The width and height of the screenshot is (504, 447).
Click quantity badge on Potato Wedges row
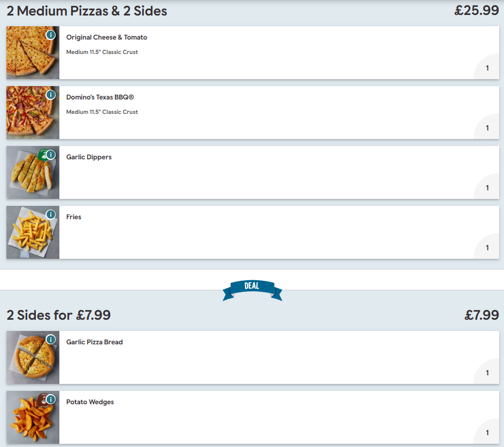[487, 433]
